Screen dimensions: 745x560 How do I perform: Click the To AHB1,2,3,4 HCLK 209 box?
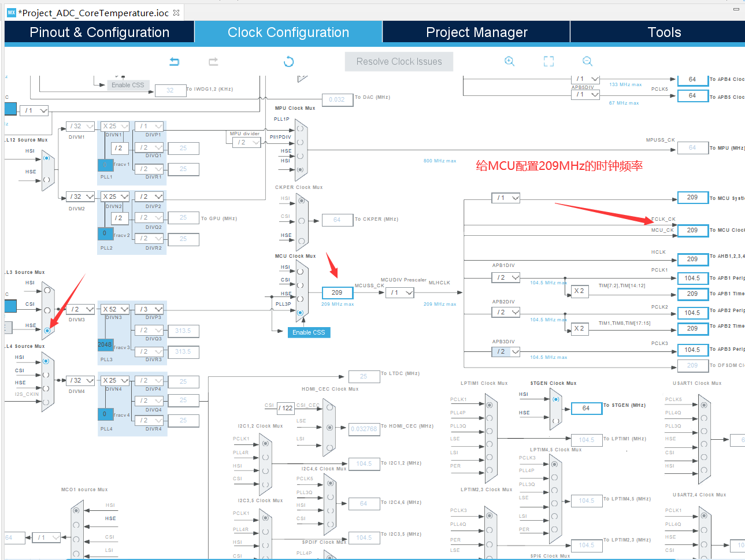692,259
